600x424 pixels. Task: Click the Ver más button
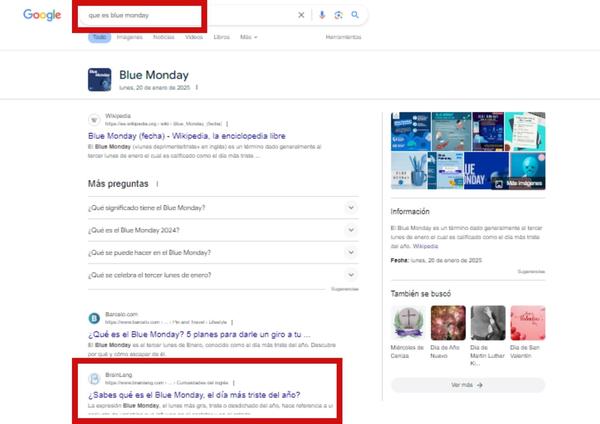click(467, 384)
